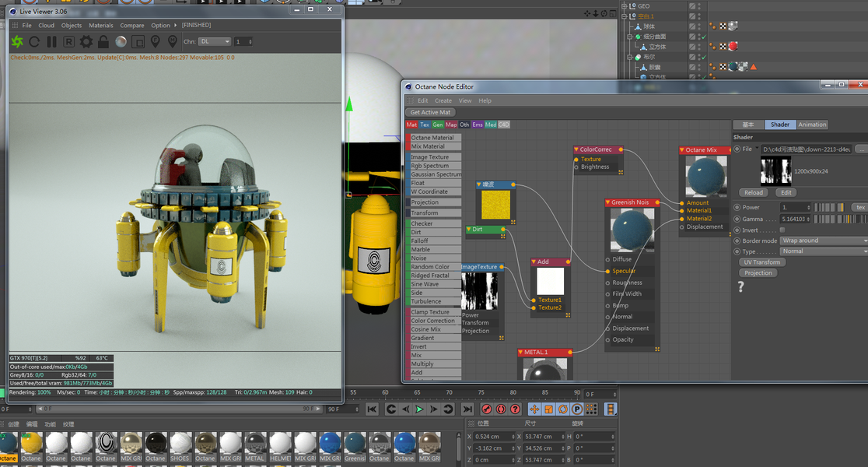Click the autokeying red icon
The width and height of the screenshot is (868, 467).
point(501,409)
